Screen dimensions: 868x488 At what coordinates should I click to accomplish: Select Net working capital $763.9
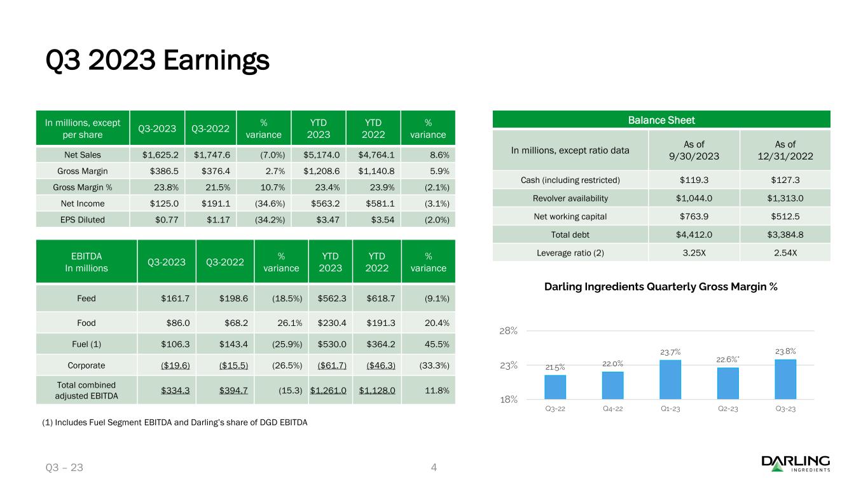(x=694, y=216)
